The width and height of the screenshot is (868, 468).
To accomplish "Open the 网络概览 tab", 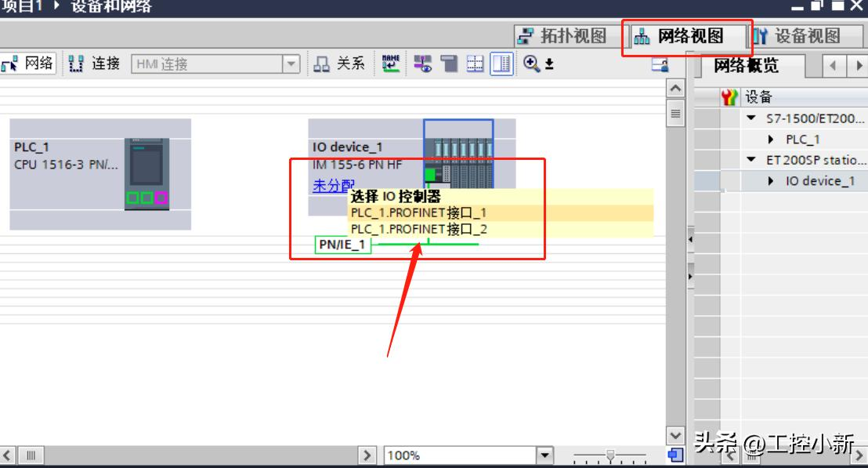I will pos(746,66).
